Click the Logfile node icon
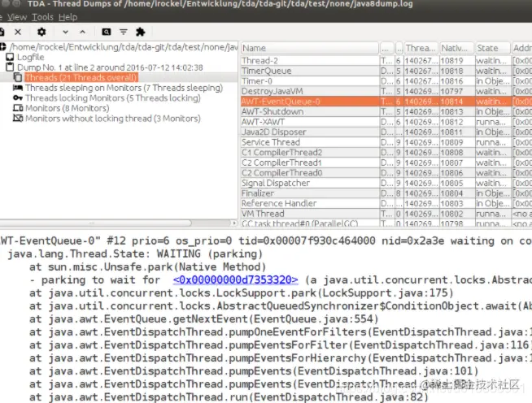 pyautogui.click(x=11, y=57)
